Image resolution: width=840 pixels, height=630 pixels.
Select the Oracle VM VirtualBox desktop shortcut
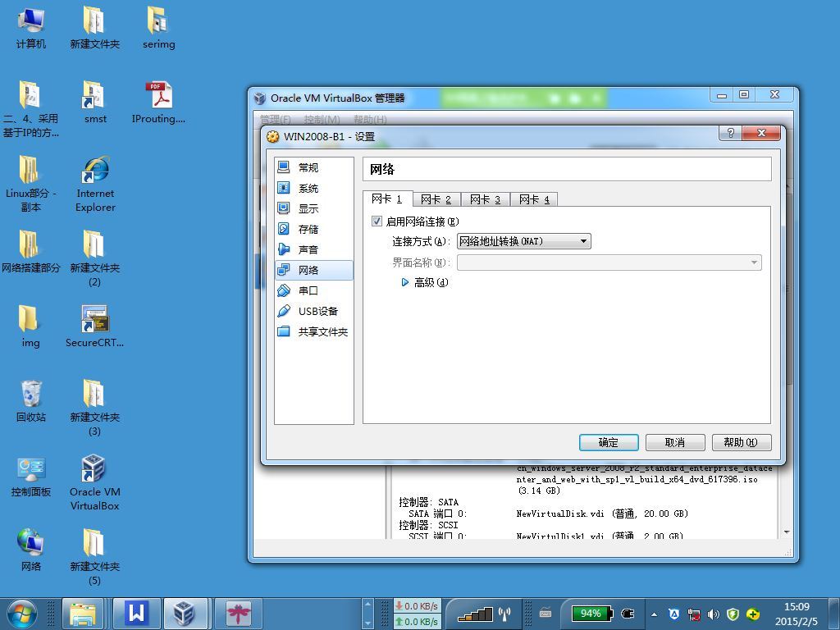(x=95, y=482)
